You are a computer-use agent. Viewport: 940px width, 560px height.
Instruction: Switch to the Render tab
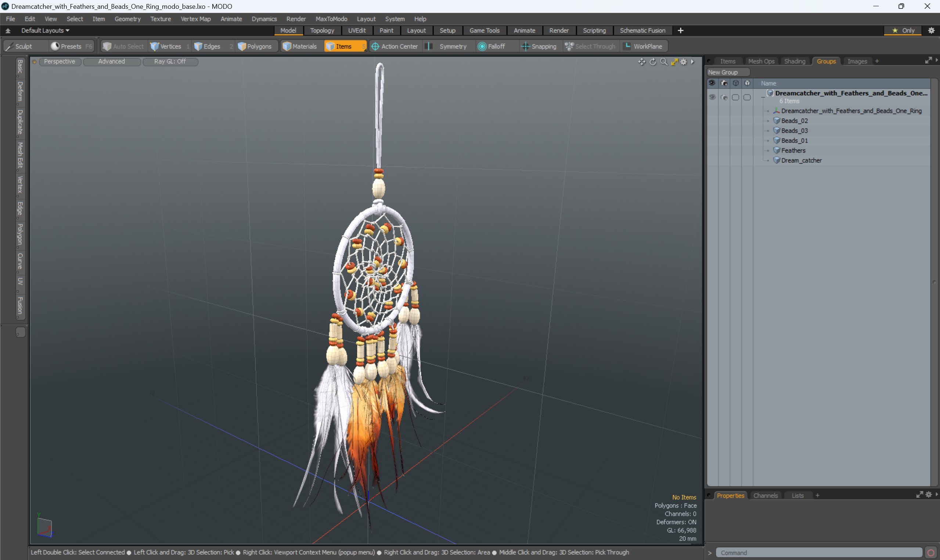tap(559, 30)
